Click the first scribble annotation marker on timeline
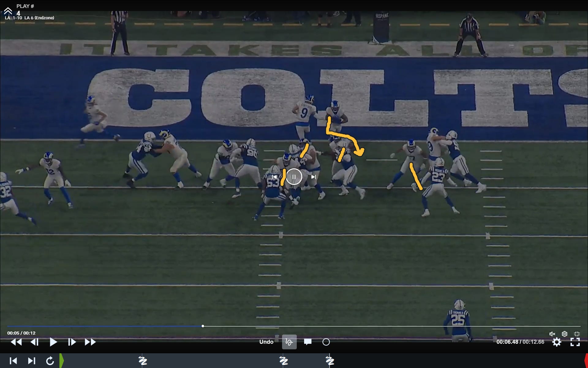 [x=143, y=360]
